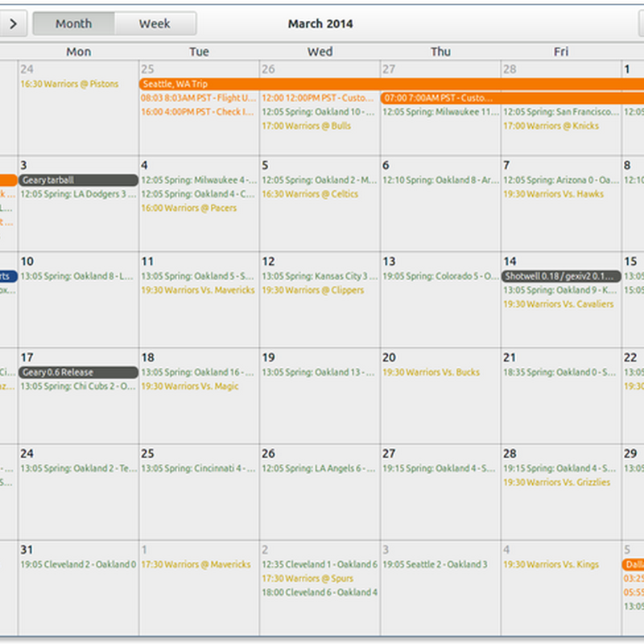The width and height of the screenshot is (644, 644).
Task: Open 12:35 Cleveland 1 - Oakland 6 event
Action: pos(320,564)
